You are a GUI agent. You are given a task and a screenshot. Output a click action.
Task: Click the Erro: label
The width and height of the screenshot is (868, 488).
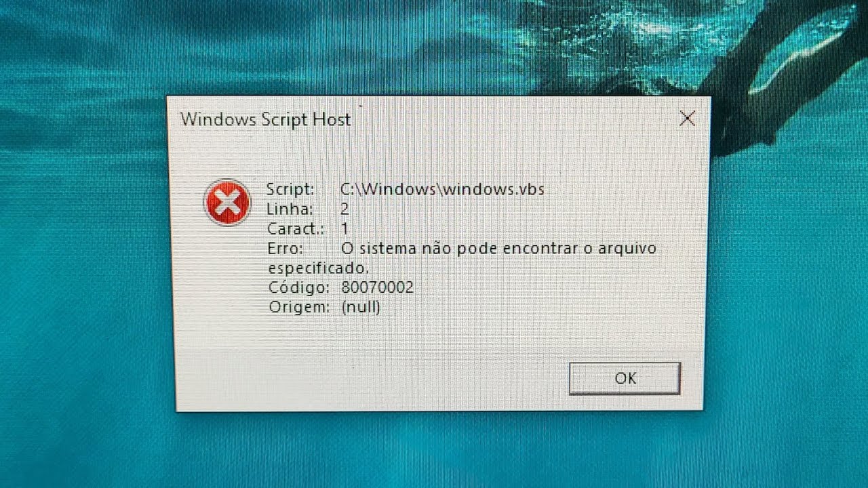pos(285,249)
